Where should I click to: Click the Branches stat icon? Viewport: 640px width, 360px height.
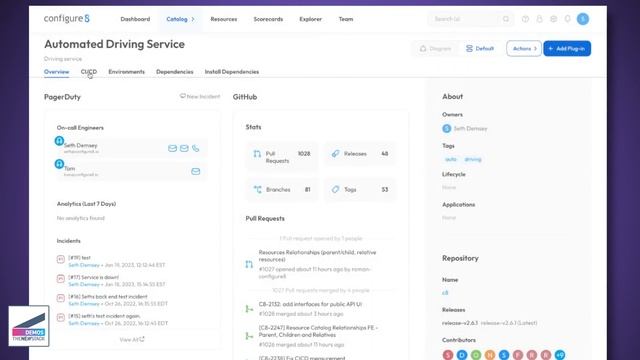[x=258, y=189]
